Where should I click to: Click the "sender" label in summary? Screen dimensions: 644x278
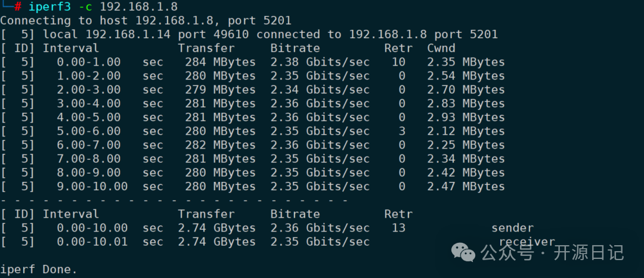click(512, 228)
